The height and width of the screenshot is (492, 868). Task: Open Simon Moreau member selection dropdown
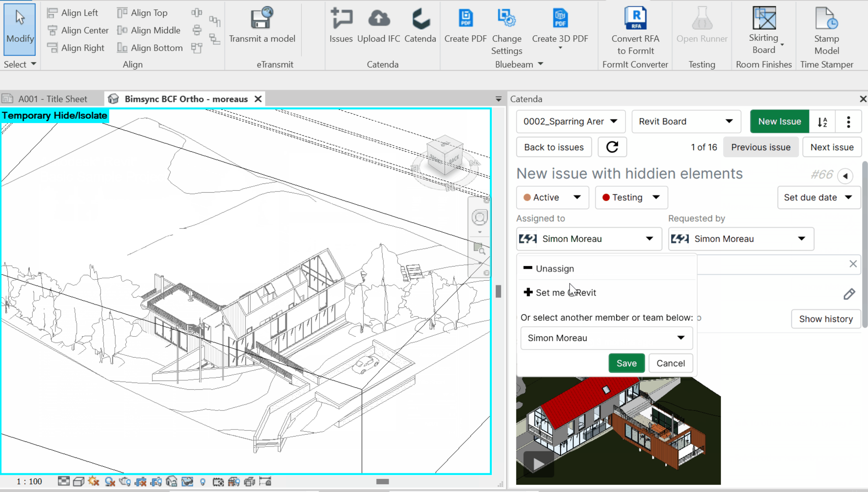point(606,338)
